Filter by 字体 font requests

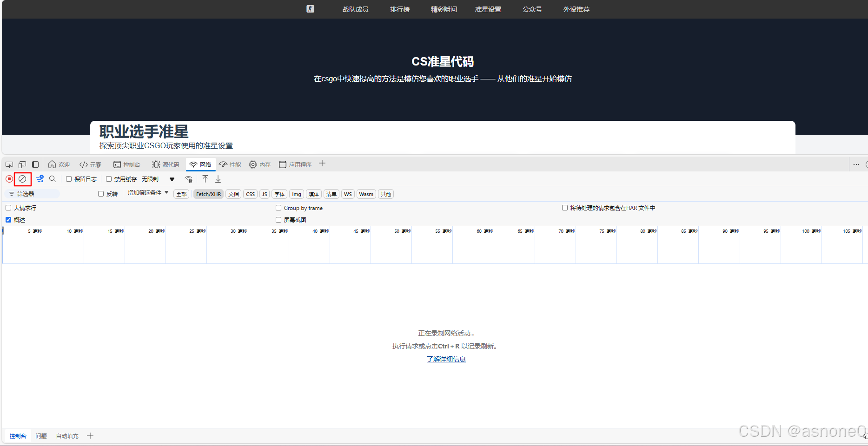279,194
